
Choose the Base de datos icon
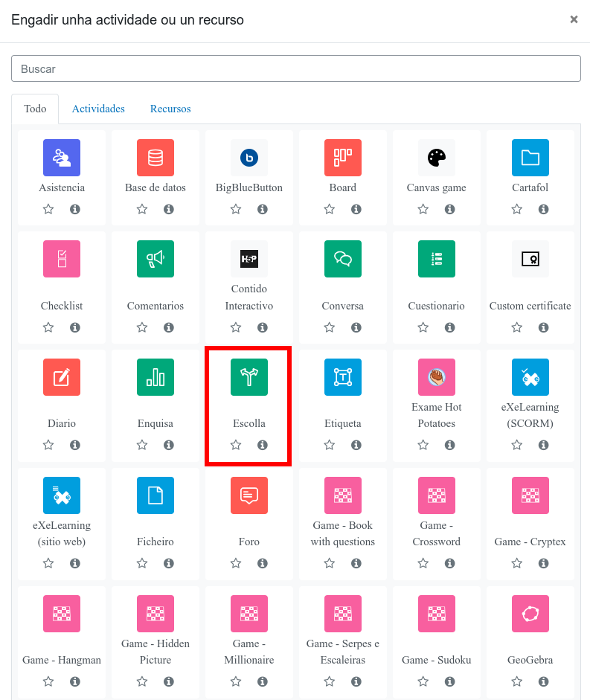click(x=155, y=158)
